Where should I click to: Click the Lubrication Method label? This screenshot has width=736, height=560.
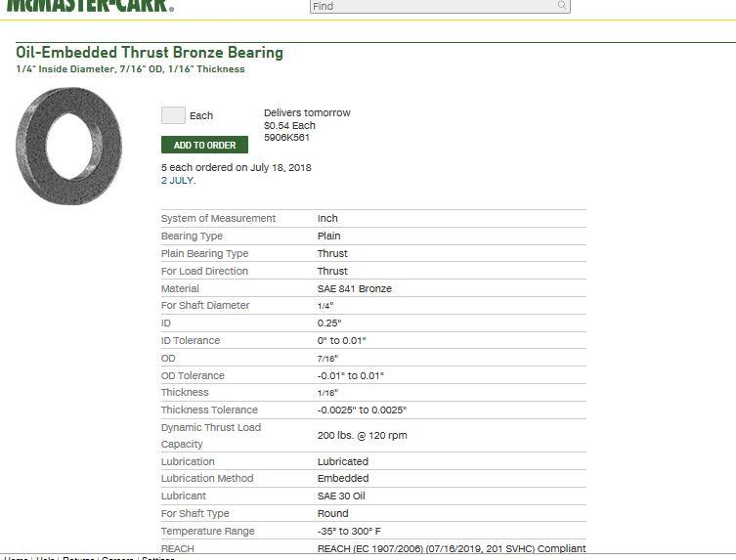click(x=207, y=478)
